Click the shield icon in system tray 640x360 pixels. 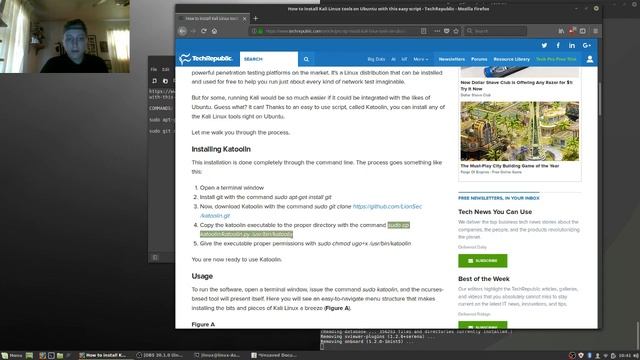tap(581, 356)
